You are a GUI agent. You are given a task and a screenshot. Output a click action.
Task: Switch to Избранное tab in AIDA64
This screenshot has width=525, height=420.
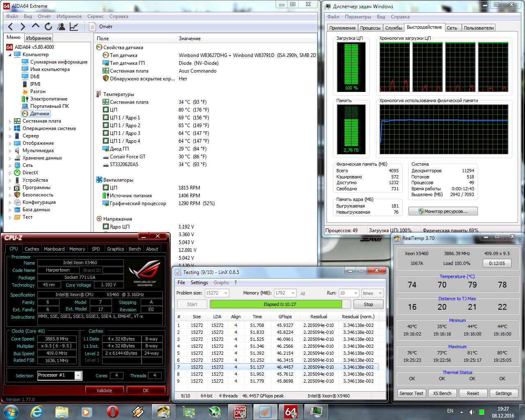point(39,38)
